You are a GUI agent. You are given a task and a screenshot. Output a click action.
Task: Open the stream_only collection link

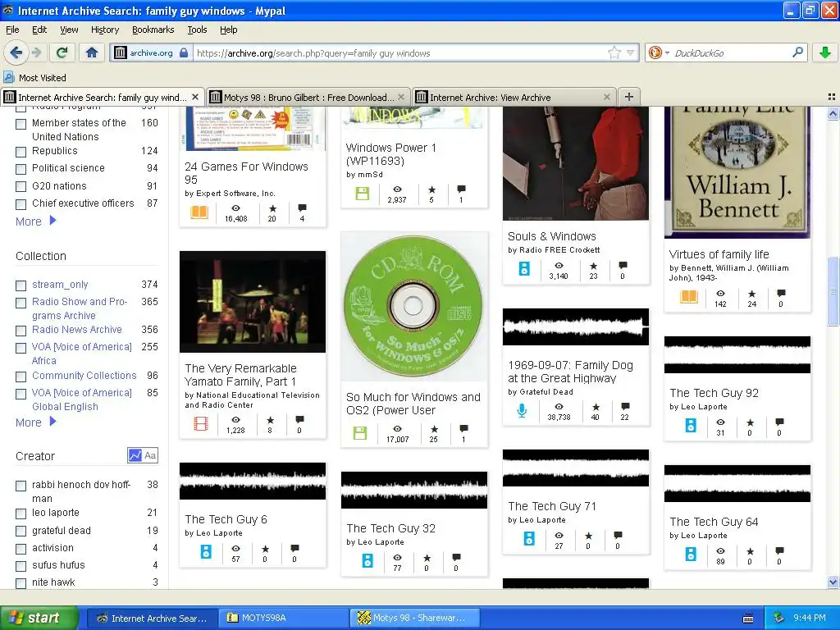(60, 285)
